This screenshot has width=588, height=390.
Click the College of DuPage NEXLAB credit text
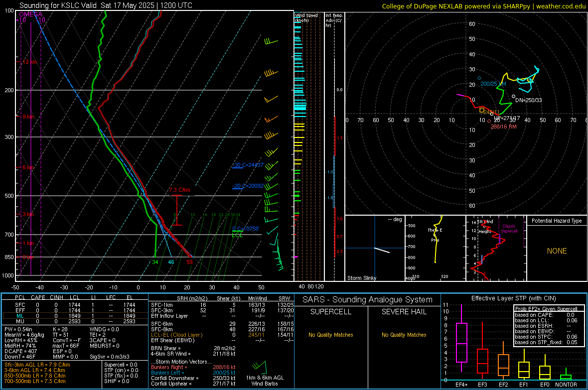coord(483,6)
